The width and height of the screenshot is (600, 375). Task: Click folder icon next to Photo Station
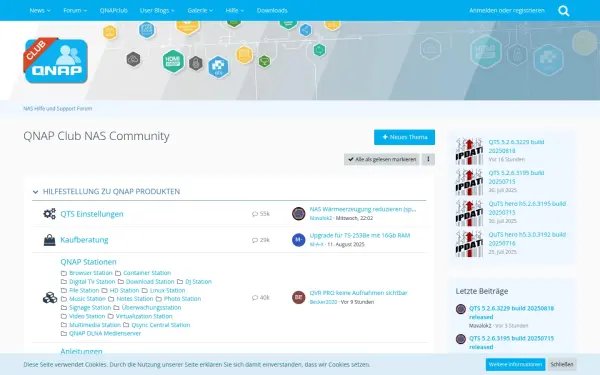pos(159,299)
